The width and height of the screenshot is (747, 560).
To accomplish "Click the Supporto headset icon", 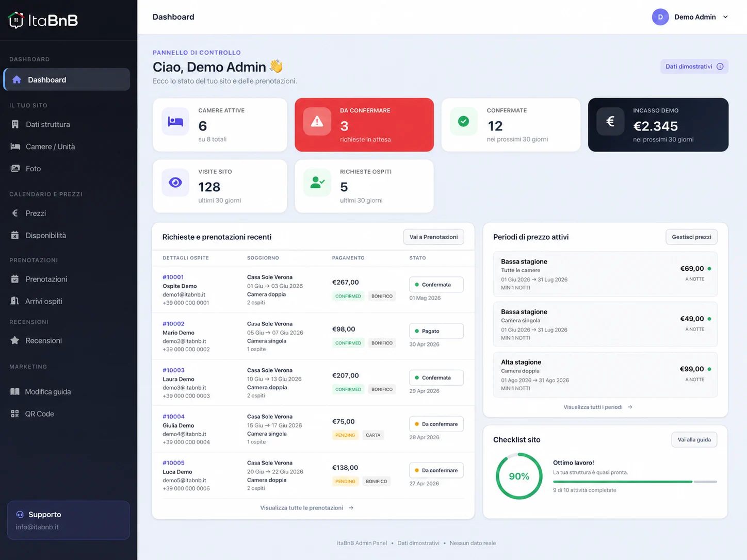I will (x=20, y=514).
